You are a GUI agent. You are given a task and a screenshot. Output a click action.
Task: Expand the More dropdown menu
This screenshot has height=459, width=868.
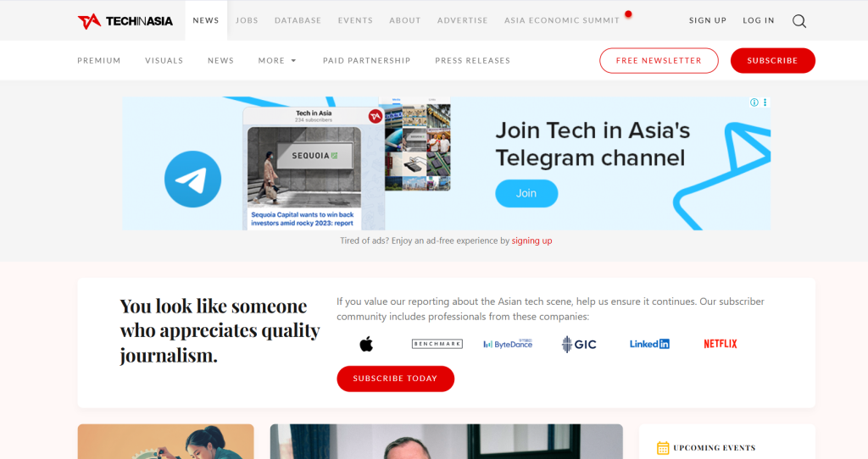click(277, 60)
